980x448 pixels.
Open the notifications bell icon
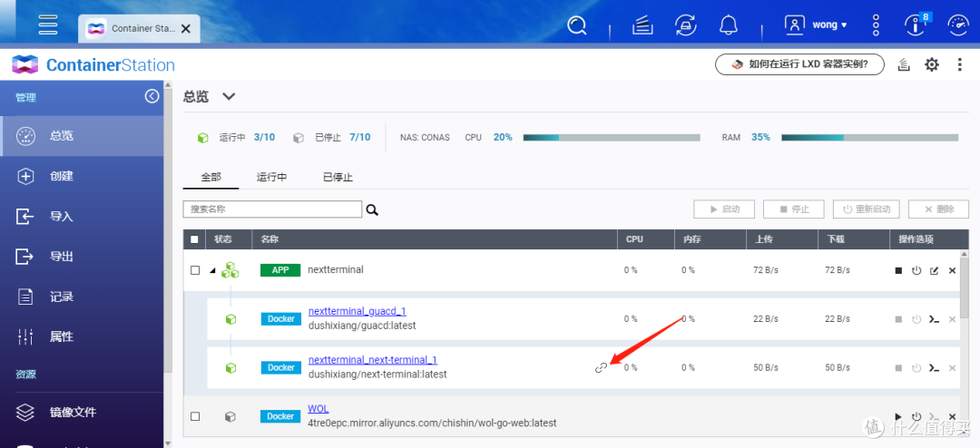coord(728,25)
